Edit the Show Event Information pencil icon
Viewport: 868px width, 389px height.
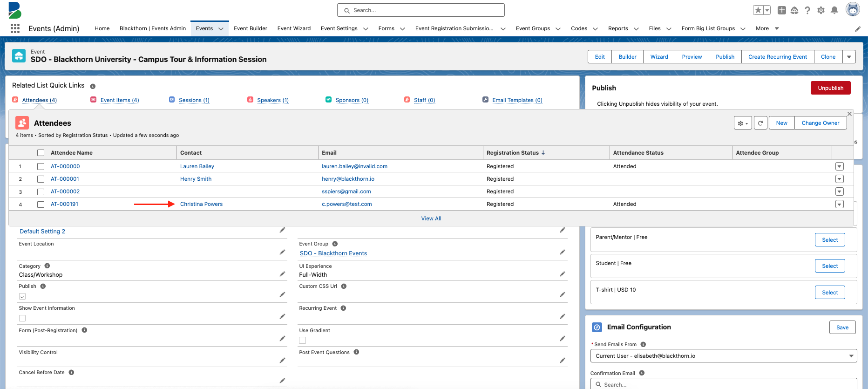[x=282, y=316]
